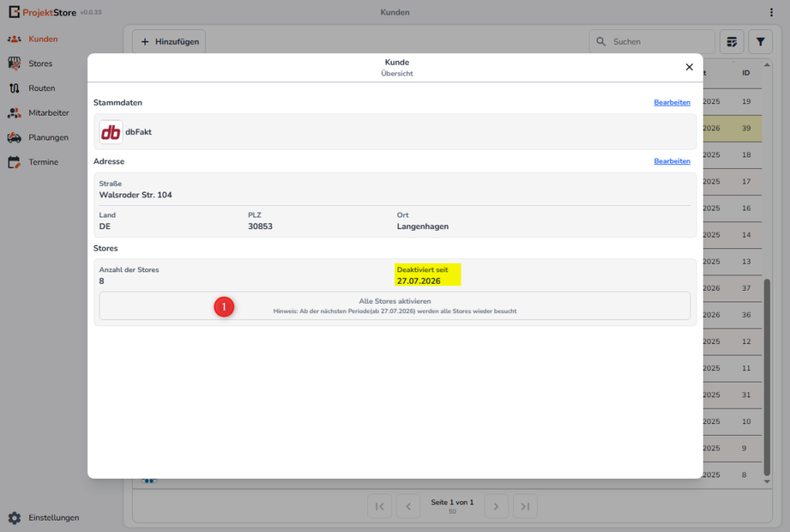Click the filter funnel icon
This screenshot has height=532, width=790.
(x=760, y=42)
